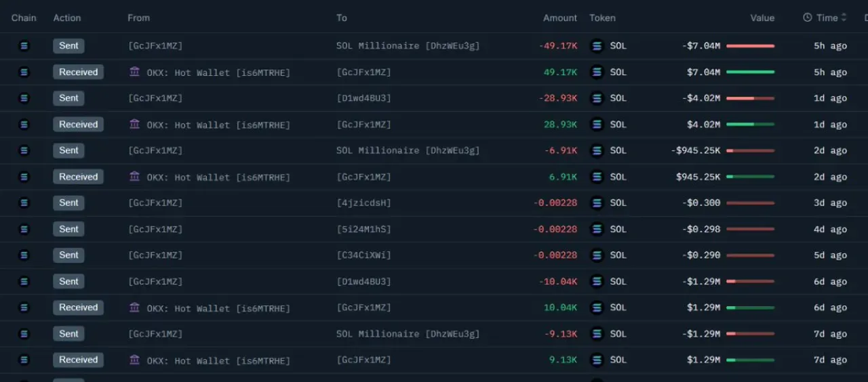Image resolution: width=868 pixels, height=382 pixels.
Task: Click the Chain column header
Action: 24,18
